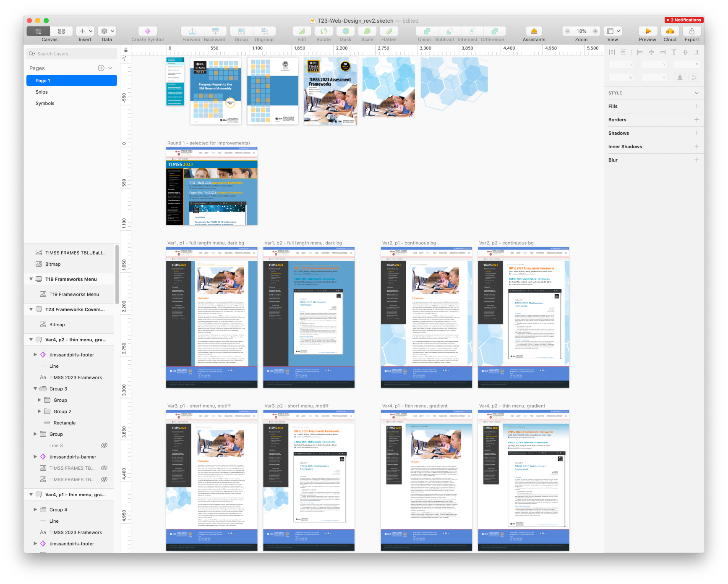The height and width of the screenshot is (584, 728).
Task: Select artboard title Var2, p1 - continuous bg
Action: pos(409,243)
